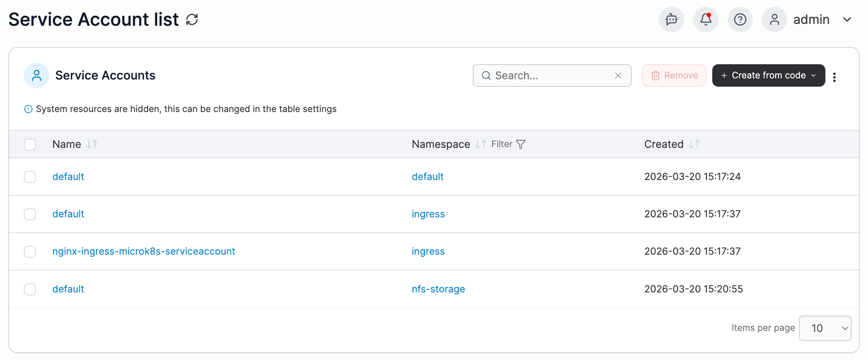Click the Service Accounts blue person icon
The image size is (868, 360).
[x=37, y=75]
